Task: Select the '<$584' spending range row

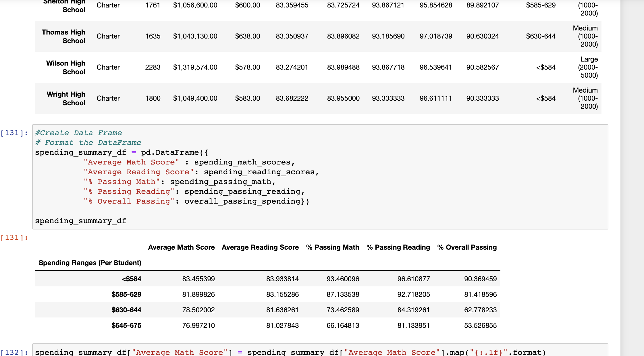Action: tap(132, 279)
